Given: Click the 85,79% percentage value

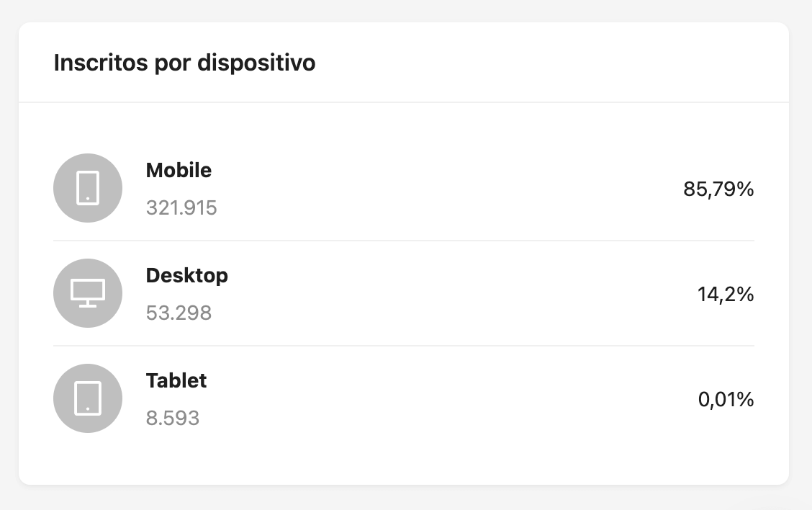Looking at the screenshot, I should (718, 189).
